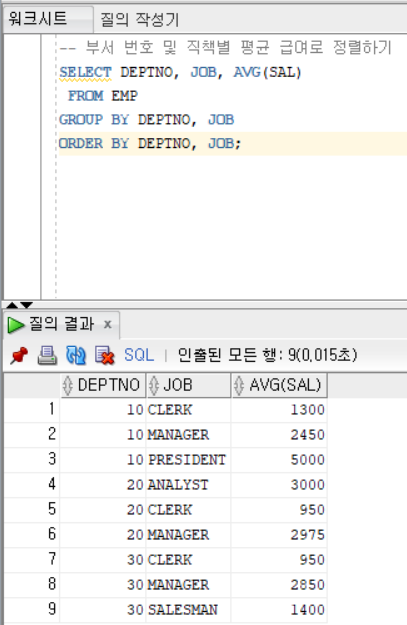Click the delete row icon with red X
This screenshot has height=625, width=407.
point(104,355)
